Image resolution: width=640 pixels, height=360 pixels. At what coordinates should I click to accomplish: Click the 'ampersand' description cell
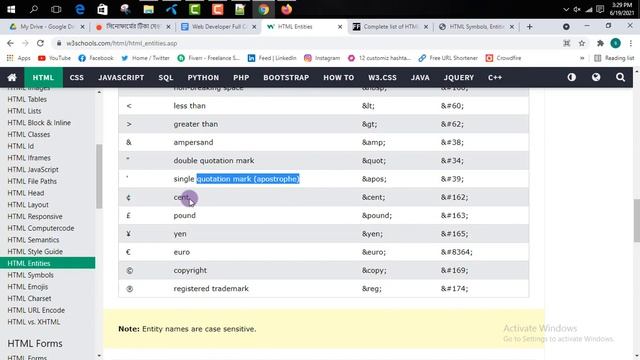click(193, 142)
